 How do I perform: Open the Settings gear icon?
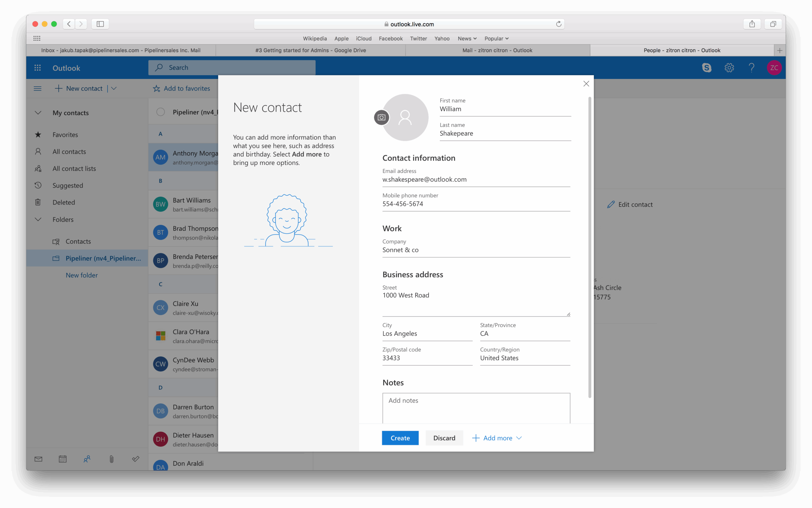pos(729,68)
